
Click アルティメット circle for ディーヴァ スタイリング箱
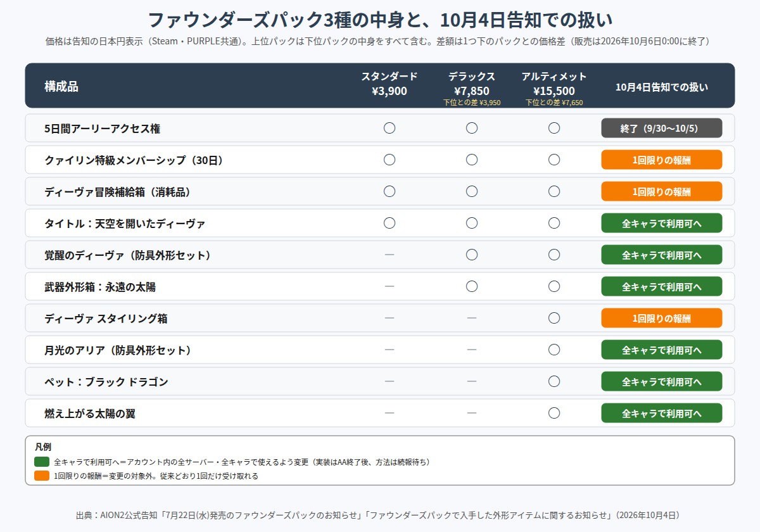[x=554, y=318]
